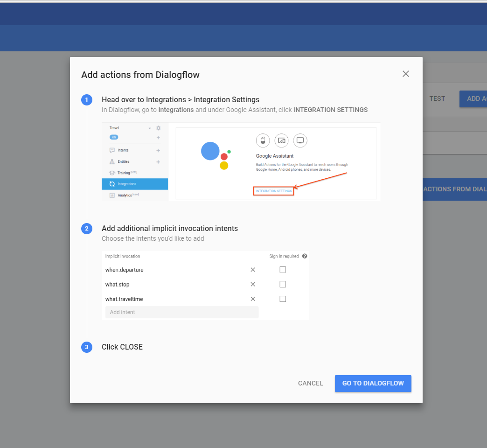Check Sign in required for when.departure

(x=283, y=269)
